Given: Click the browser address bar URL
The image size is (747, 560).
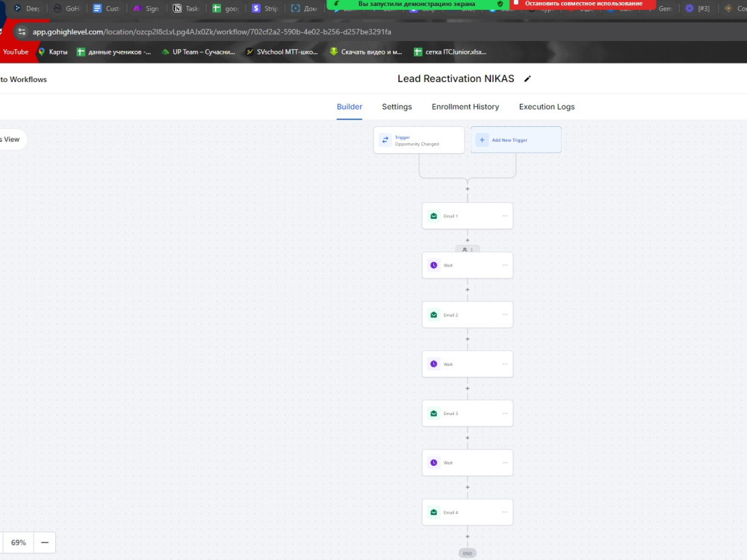Looking at the screenshot, I should click(211, 32).
